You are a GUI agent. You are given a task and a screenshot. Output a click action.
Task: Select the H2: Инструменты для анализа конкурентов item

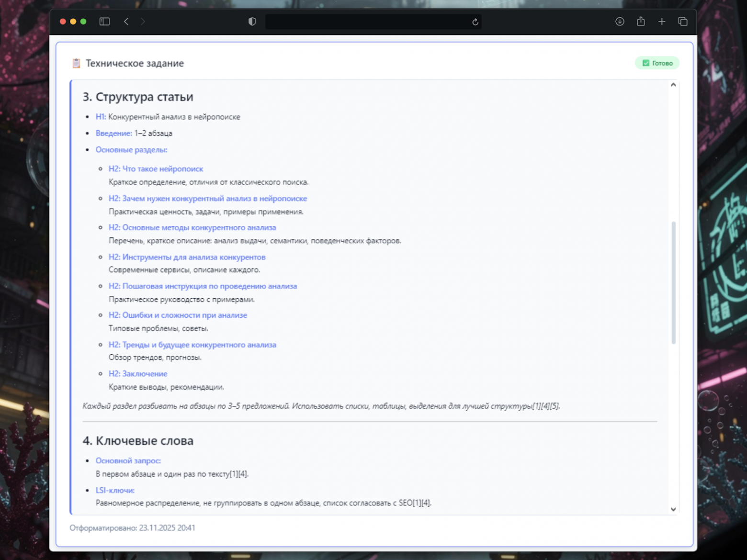pos(187,257)
